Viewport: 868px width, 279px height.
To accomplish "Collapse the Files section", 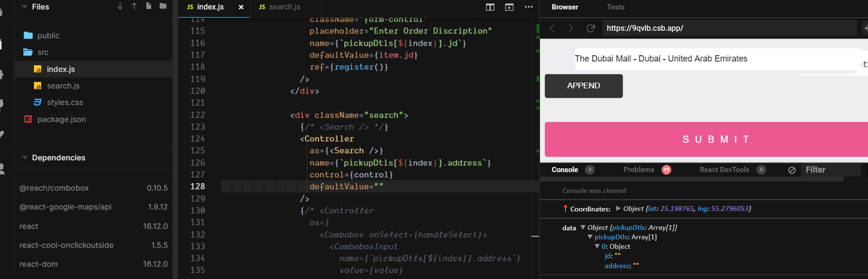I will point(25,7).
